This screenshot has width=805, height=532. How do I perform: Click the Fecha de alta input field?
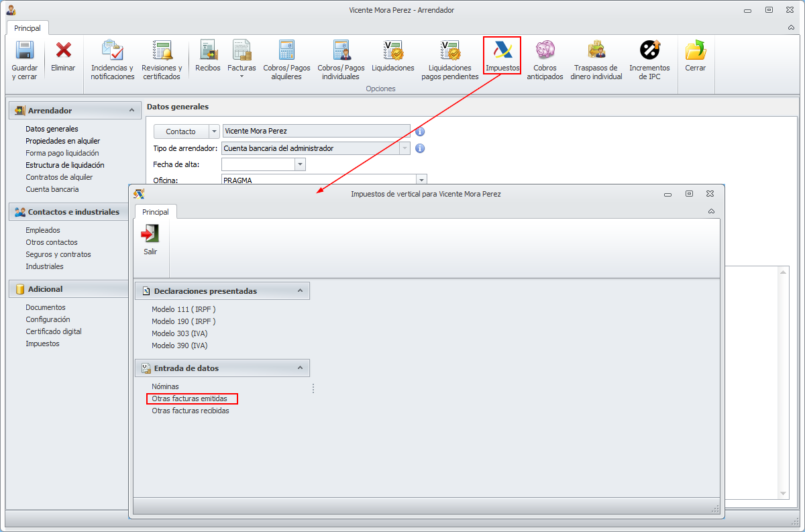coord(258,164)
